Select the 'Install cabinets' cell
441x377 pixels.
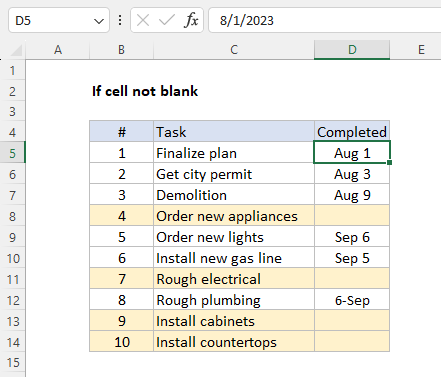(x=234, y=321)
